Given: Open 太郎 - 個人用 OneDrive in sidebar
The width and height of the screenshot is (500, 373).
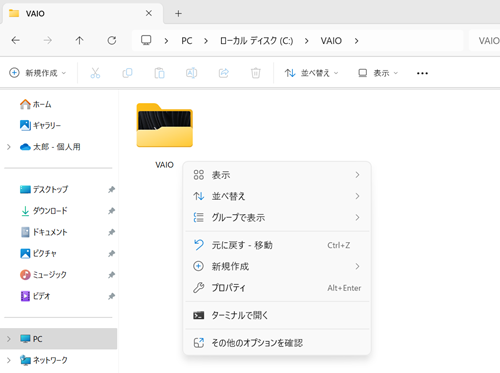Looking at the screenshot, I should point(50,147).
